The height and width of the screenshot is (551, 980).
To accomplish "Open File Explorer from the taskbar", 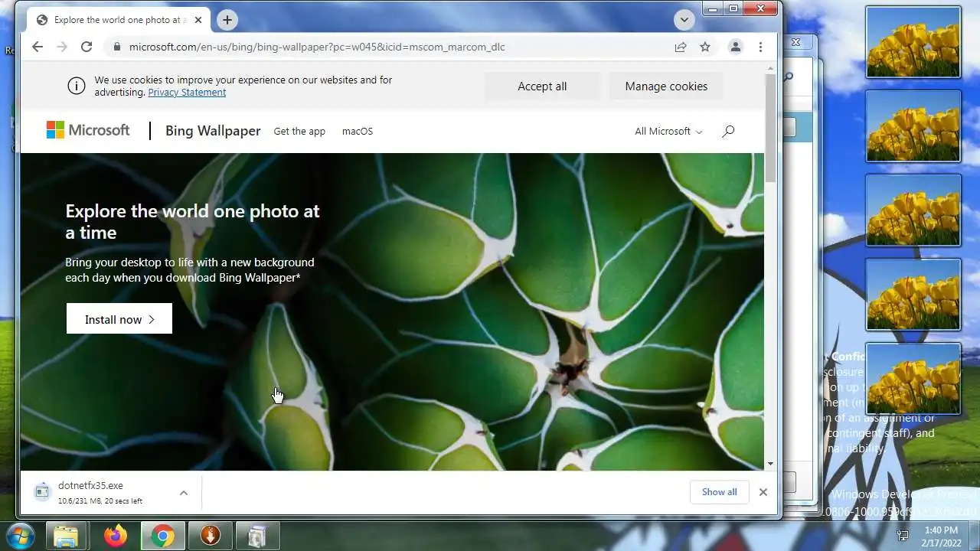I will click(x=67, y=536).
